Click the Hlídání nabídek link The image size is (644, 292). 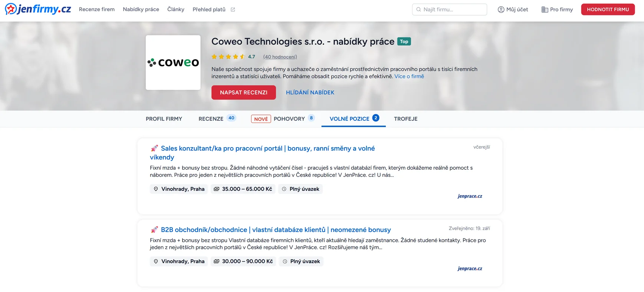point(310,92)
